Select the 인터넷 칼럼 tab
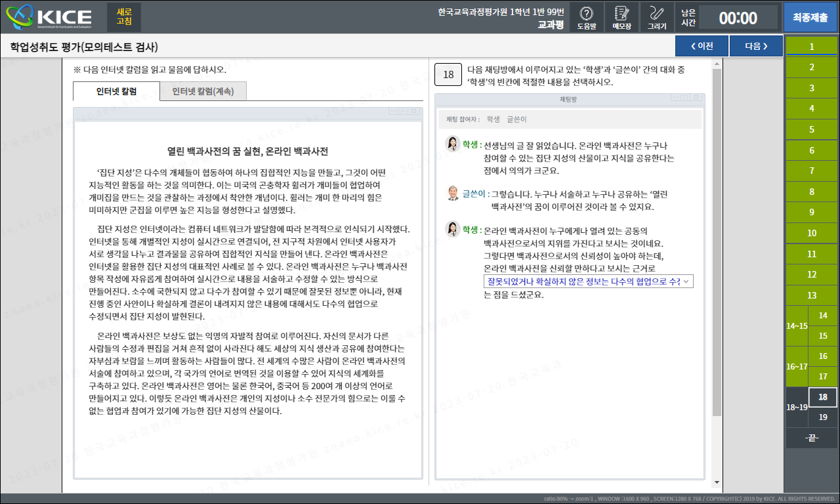The height and width of the screenshot is (504, 840). coord(116,91)
